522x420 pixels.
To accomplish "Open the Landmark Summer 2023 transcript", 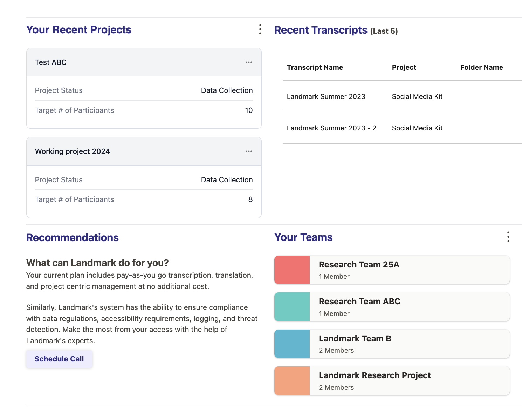I will pos(326,96).
